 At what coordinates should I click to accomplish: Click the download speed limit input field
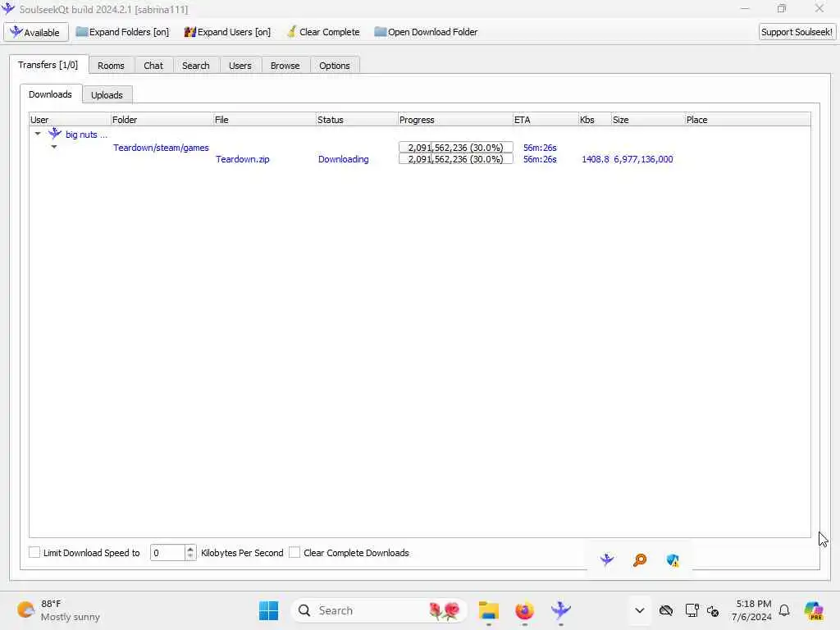(167, 553)
